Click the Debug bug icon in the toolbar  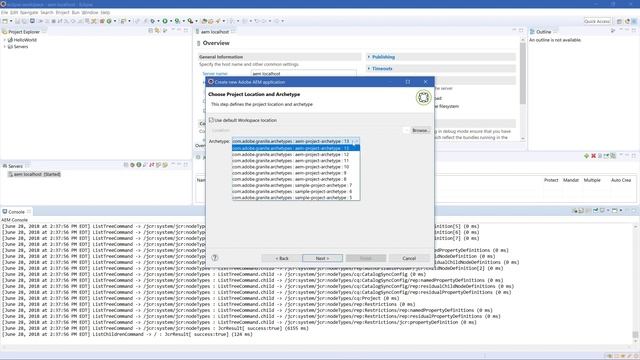click(x=153, y=21)
